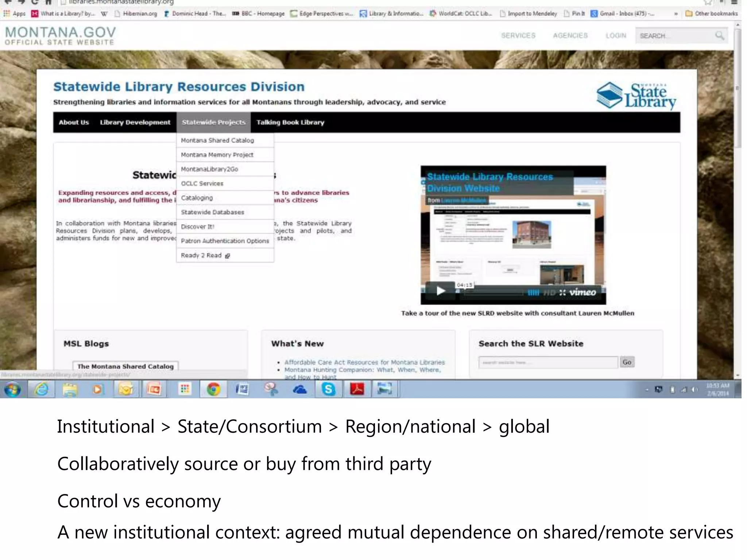Focus the SLR website search field
Screen dimensions: 747x560
point(548,362)
